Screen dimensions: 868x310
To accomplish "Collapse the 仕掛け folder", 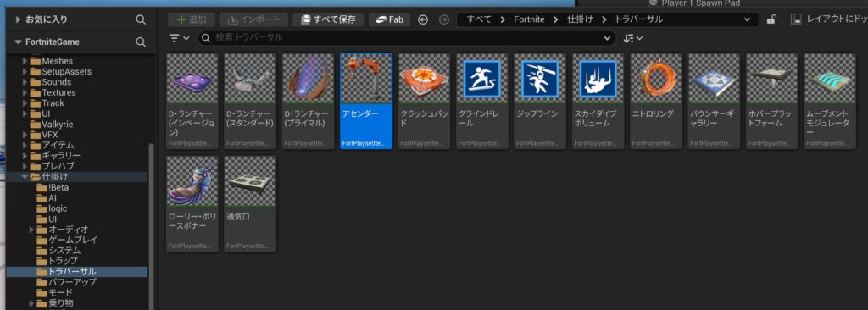I will point(25,177).
